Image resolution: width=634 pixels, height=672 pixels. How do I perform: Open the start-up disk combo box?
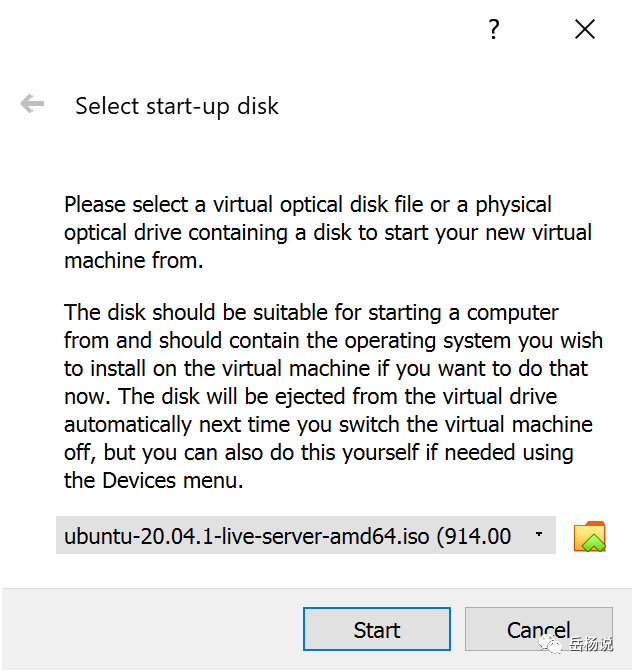(x=305, y=536)
